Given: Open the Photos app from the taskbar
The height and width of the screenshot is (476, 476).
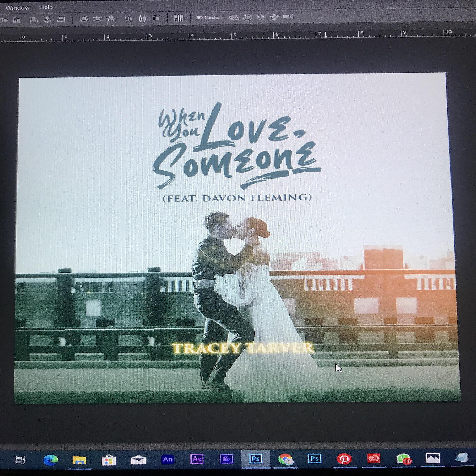Looking at the screenshot, I should tap(433, 458).
